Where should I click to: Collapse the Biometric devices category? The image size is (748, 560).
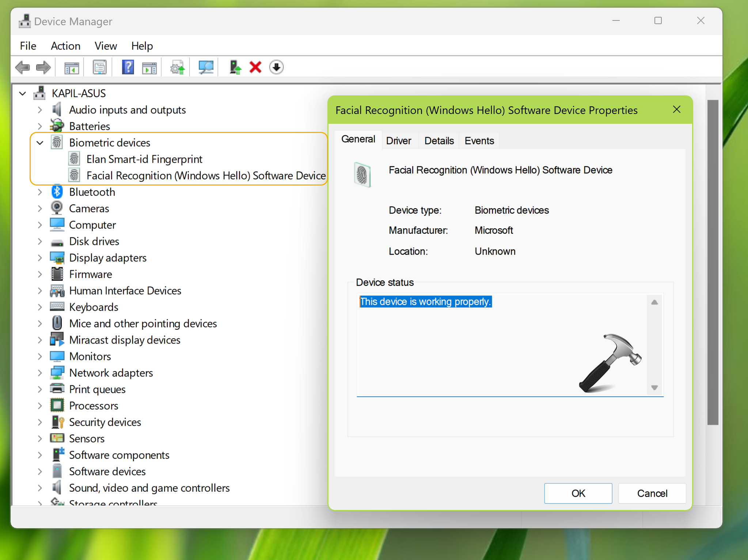[40, 143]
